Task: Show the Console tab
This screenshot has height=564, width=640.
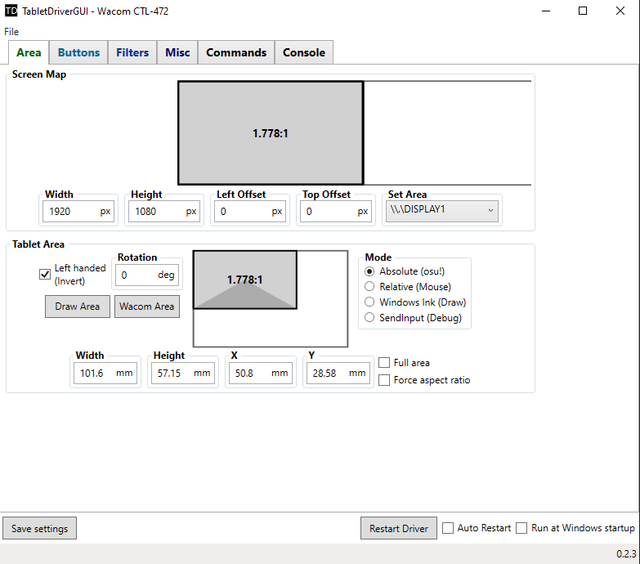Action: point(304,53)
